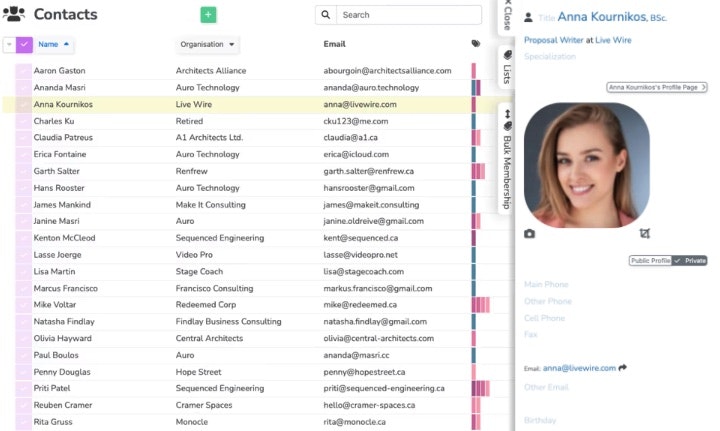Click Anna Kournikos's profile photo

[x=586, y=165]
